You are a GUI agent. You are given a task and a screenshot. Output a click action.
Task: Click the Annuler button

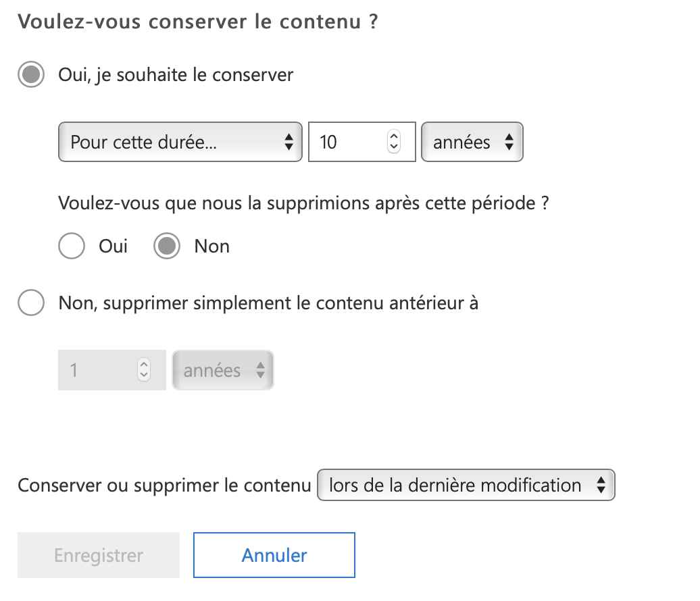[274, 555]
